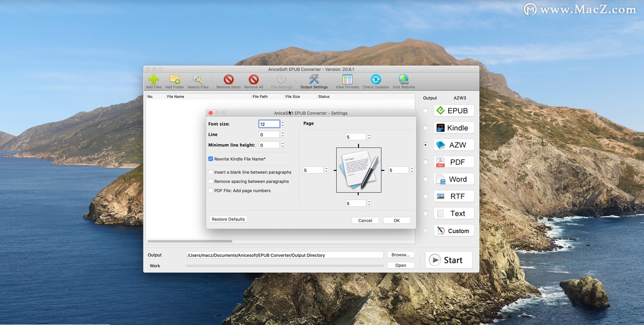This screenshot has height=325, width=644.
Task: Click the Visit Website globe icon
Action: pos(404,82)
